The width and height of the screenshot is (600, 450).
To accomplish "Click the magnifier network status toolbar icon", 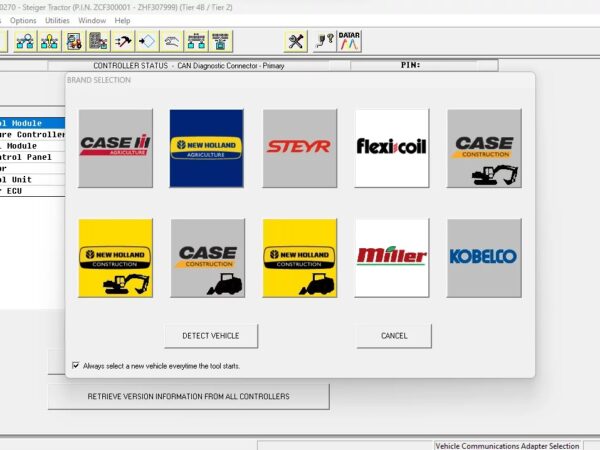I will coord(25,41).
